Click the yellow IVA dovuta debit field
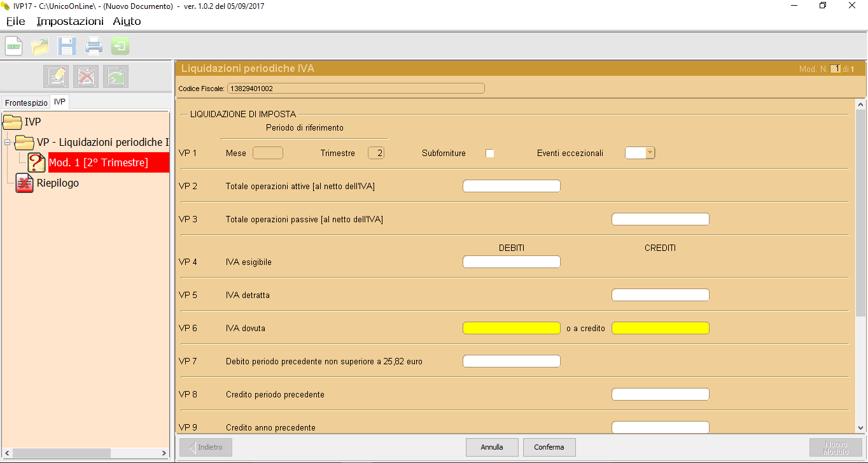Viewport: 868px width, 463px height. click(x=511, y=329)
